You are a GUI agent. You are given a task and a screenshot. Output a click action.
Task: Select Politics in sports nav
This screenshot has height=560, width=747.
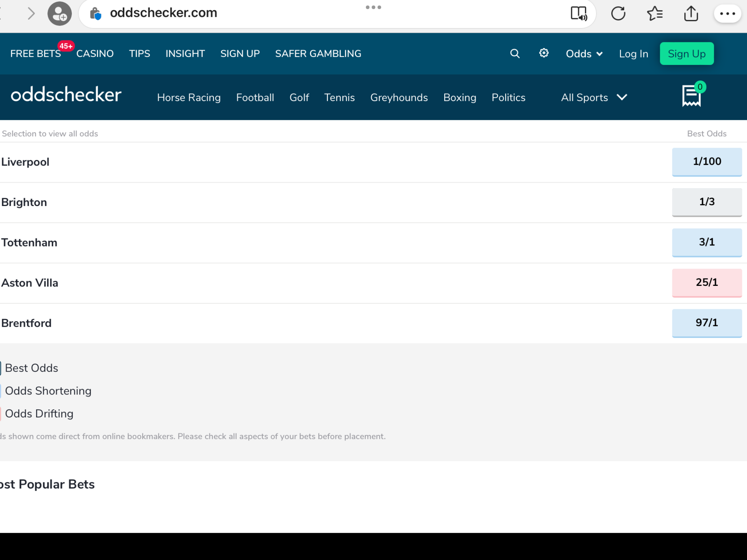[x=508, y=97]
